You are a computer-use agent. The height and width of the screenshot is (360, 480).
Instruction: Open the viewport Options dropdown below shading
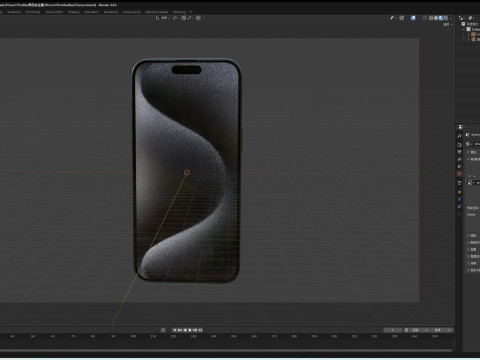click(x=447, y=25)
